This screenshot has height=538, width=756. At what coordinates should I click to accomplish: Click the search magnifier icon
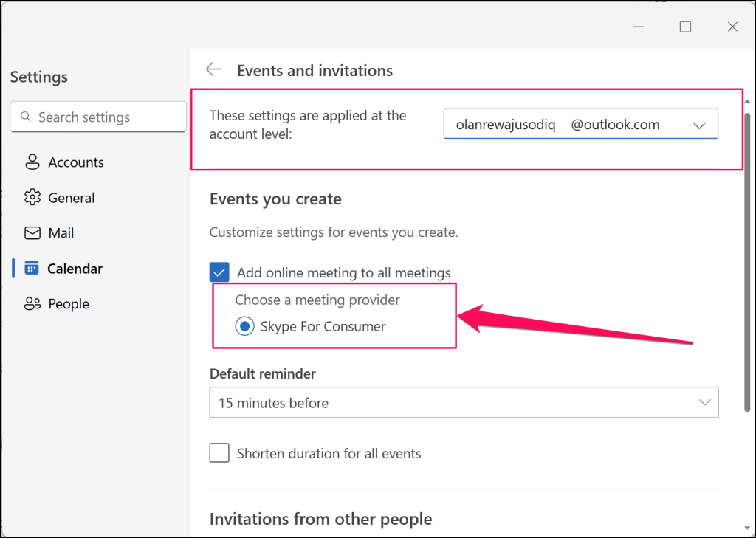click(x=26, y=117)
